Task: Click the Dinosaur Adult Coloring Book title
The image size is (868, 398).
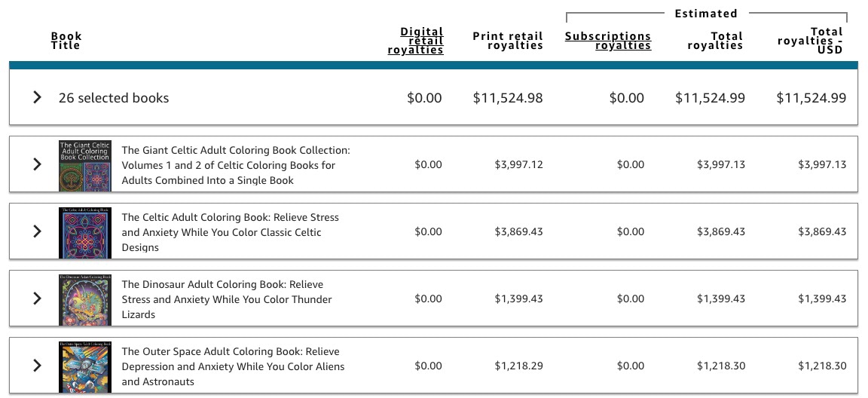Action: (227, 299)
